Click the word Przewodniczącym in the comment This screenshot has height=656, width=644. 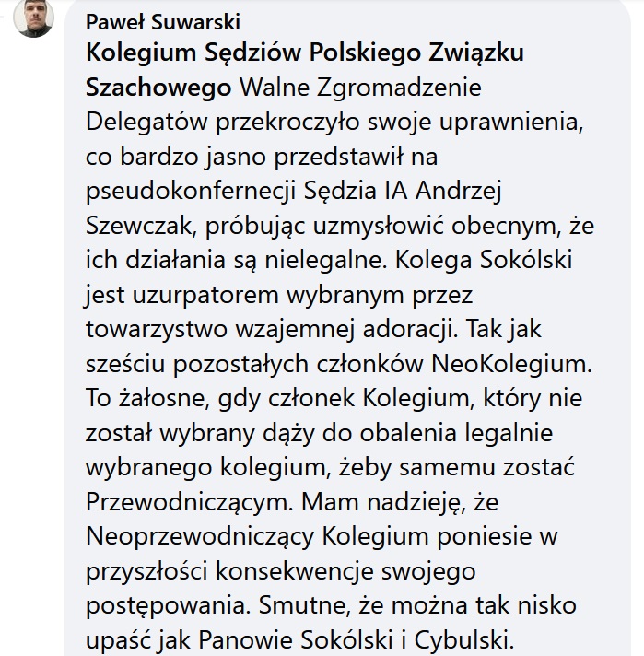[187, 501]
